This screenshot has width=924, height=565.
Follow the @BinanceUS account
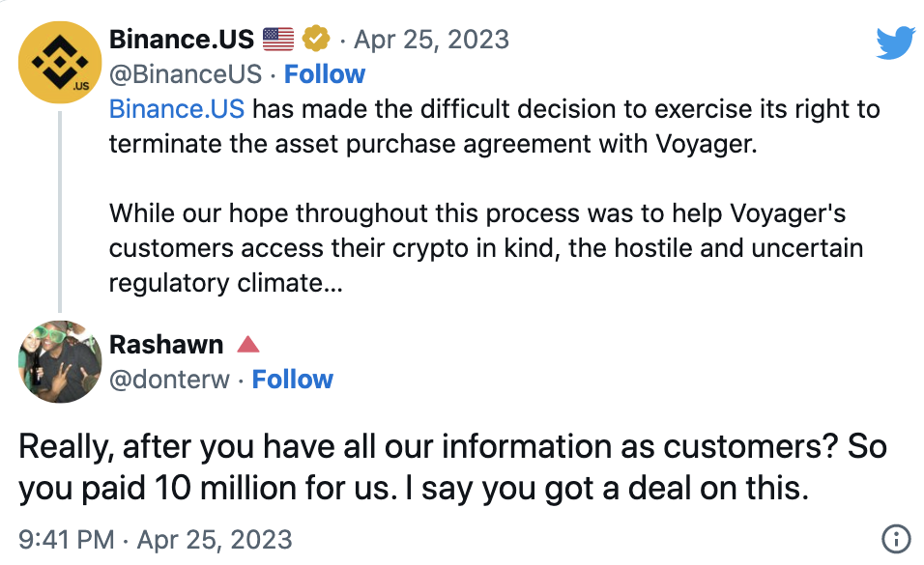325,74
